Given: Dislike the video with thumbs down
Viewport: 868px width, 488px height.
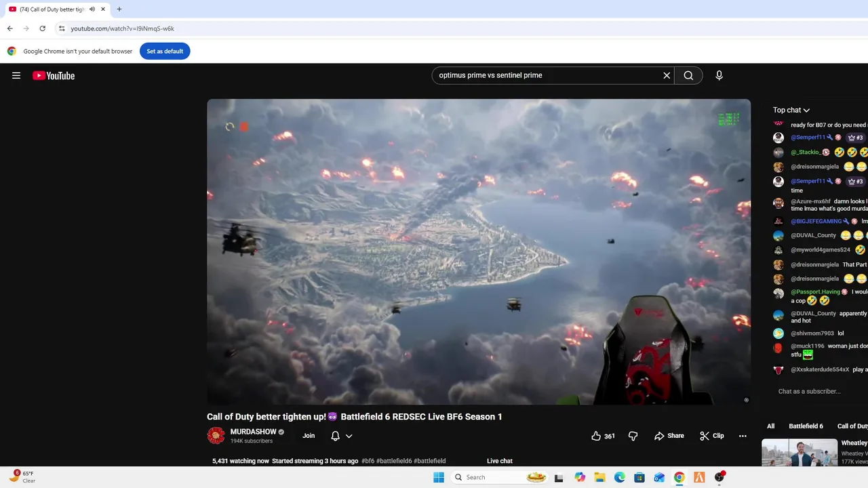Looking at the screenshot, I should [x=633, y=436].
